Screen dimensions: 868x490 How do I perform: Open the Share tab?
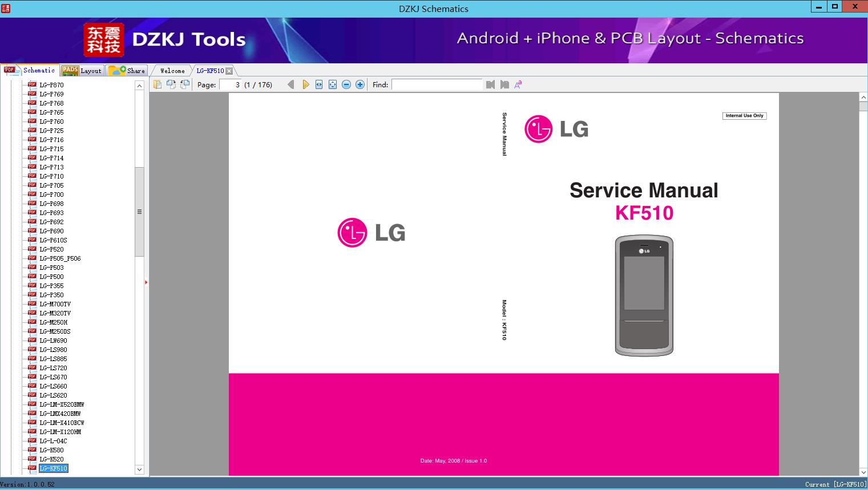point(127,71)
